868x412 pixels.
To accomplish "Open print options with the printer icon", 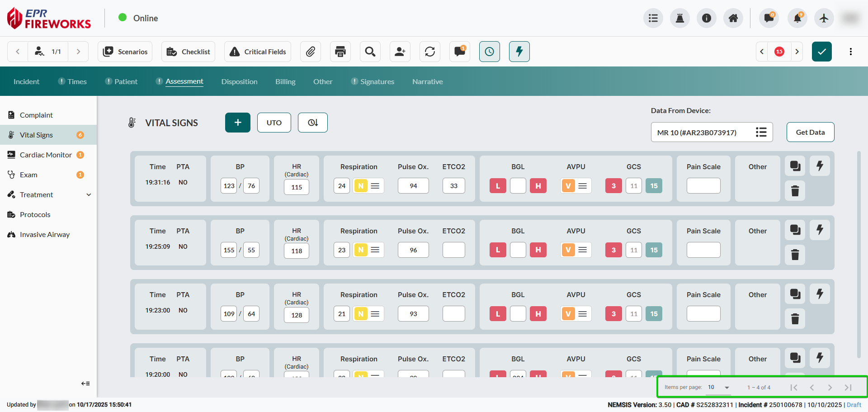I will pos(340,52).
